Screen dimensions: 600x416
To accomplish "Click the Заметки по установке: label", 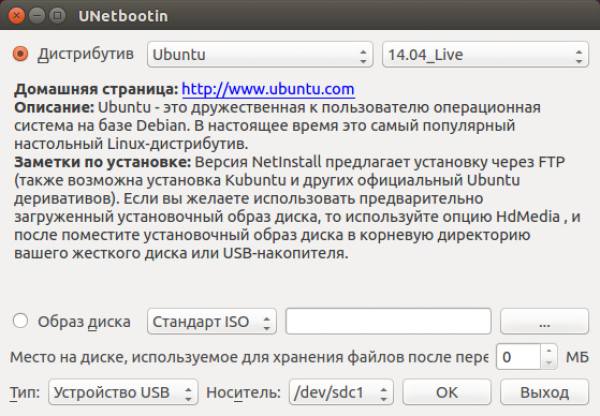I will (x=103, y=162).
